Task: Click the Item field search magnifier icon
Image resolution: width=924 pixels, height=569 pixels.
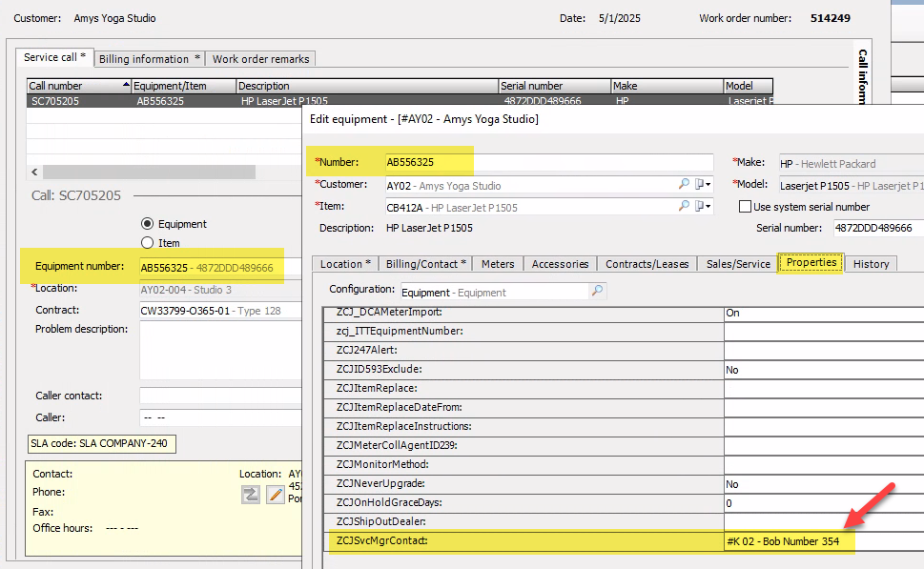Action: point(684,206)
